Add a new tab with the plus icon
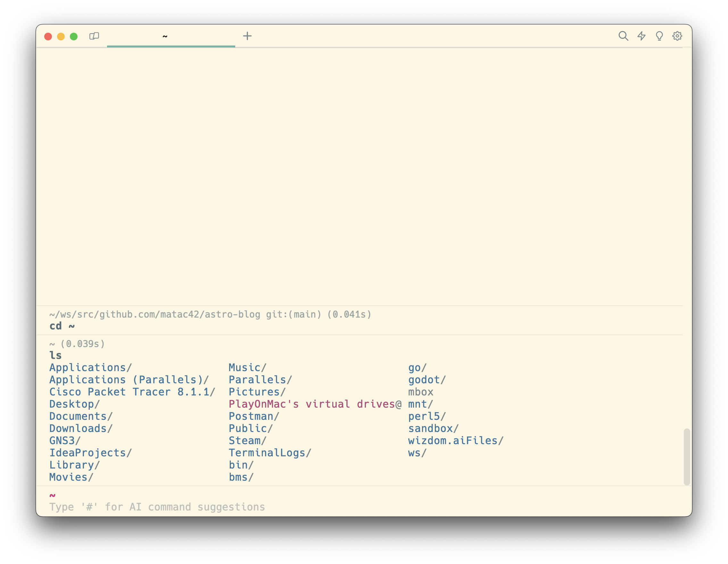 tap(247, 36)
